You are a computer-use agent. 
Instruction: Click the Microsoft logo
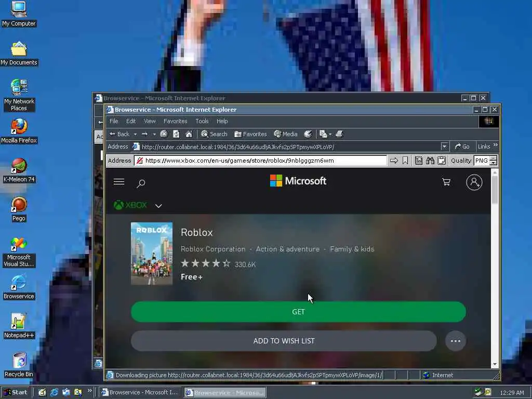click(298, 181)
